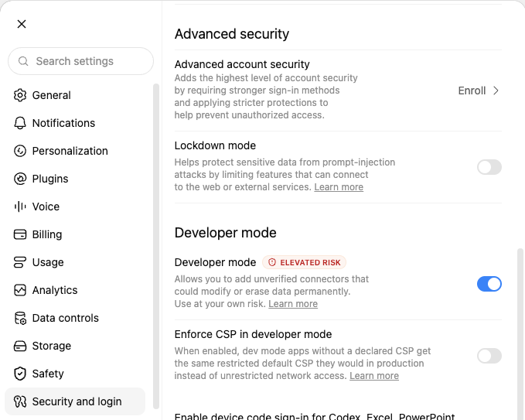Click the Safety shield icon
Image resolution: width=525 pixels, height=420 pixels.
click(x=20, y=374)
